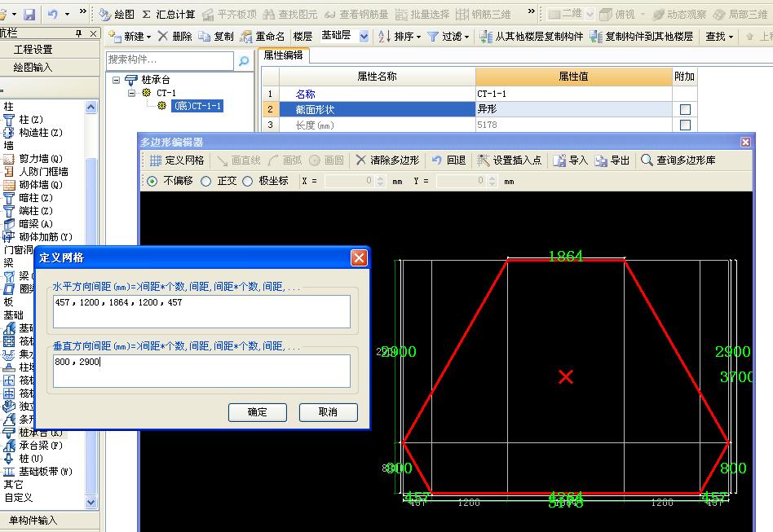Screen dimensions: 773x532
Task: Select 暗梁(A) component
Action: tap(28, 224)
